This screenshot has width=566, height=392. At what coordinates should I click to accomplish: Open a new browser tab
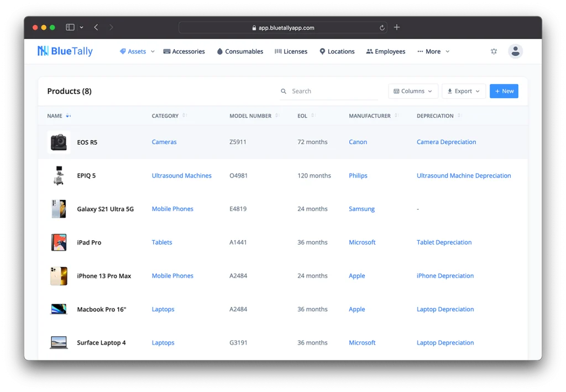point(397,27)
